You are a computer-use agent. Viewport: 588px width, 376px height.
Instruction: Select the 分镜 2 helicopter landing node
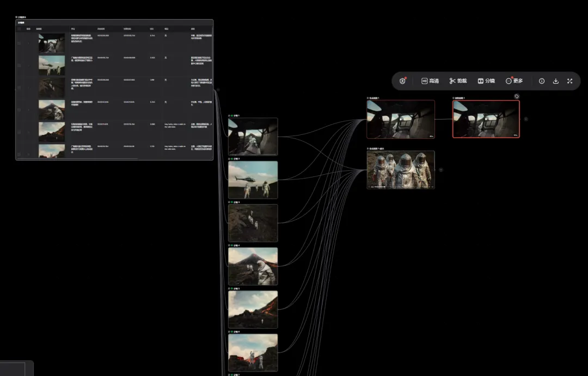(x=253, y=180)
